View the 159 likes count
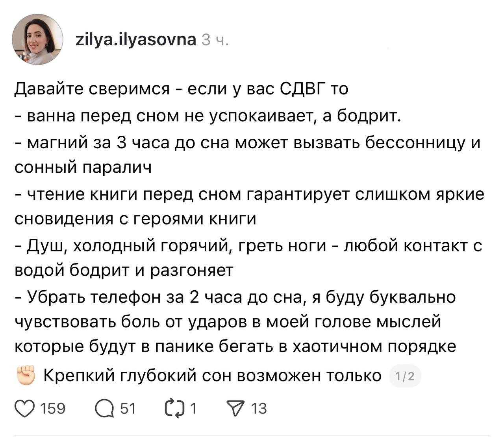The image size is (504, 437). click(x=52, y=409)
